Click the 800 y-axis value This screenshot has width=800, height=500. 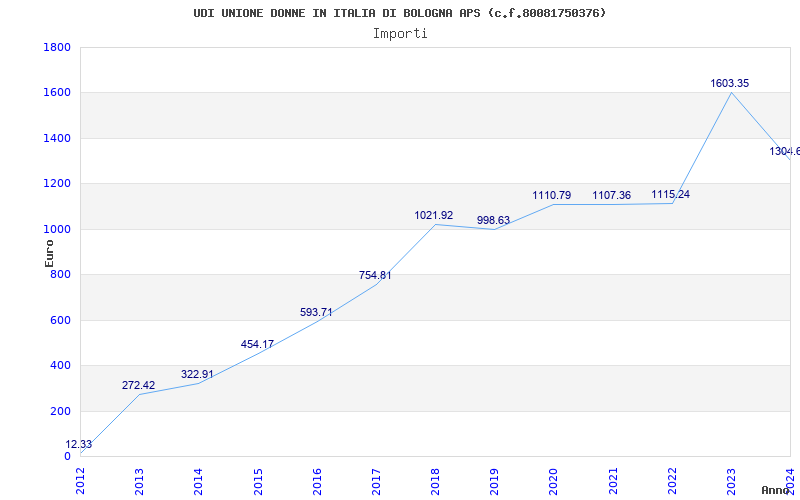pyautogui.click(x=61, y=274)
